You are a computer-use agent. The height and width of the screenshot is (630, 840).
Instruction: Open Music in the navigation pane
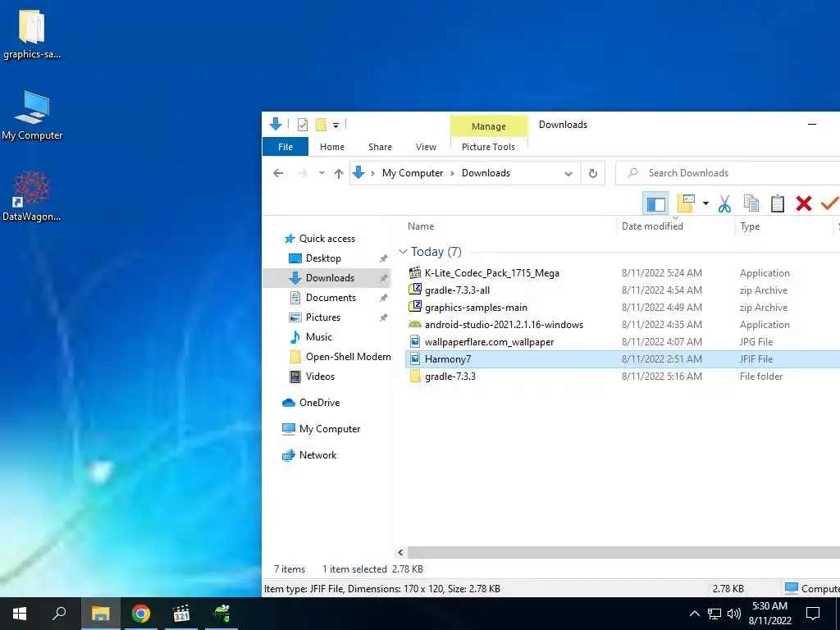(x=318, y=337)
